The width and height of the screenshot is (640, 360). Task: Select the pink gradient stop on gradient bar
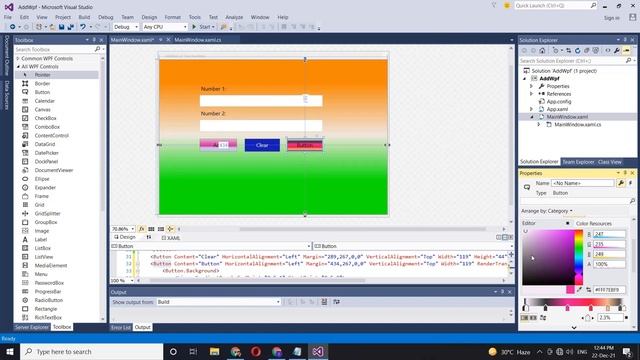[567, 308]
